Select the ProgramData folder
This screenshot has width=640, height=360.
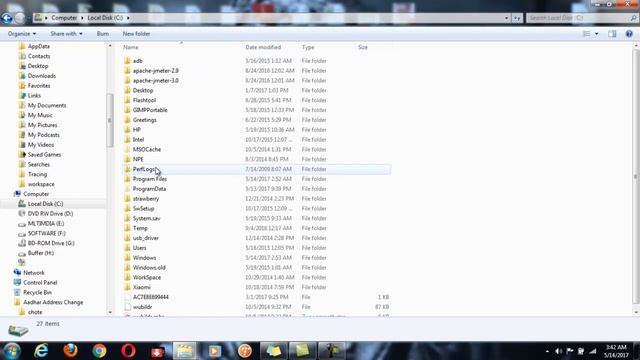(149, 189)
